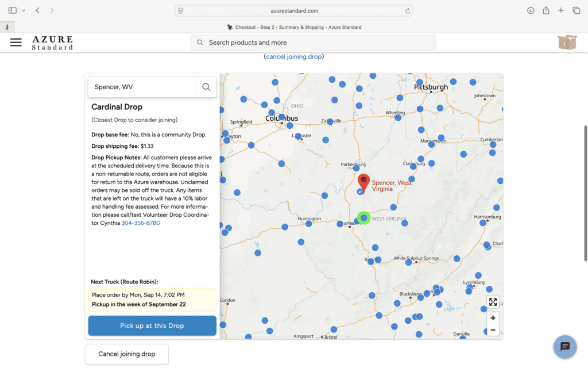Click the Pittsburgh map label
This screenshot has width=588, height=368.
pos(431,87)
